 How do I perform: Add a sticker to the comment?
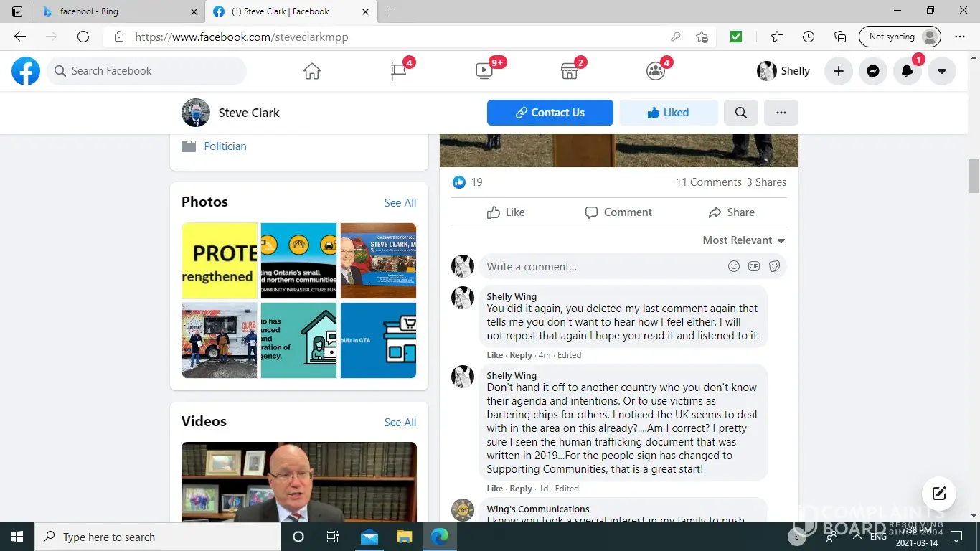[774, 266]
